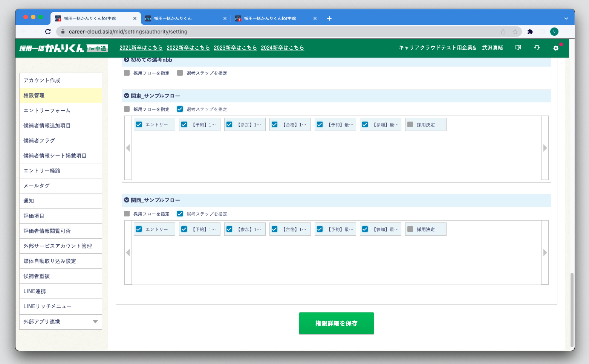This screenshot has width=589, height=364.
Task: Save with the 権限詳細を保存 button
Action: [336, 323]
